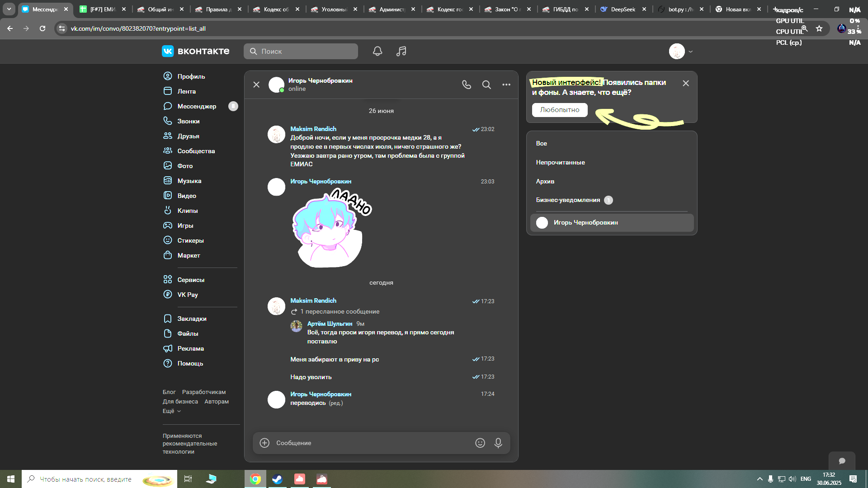The width and height of the screenshot is (868, 488).
Task: Expand the Ещё footer menu
Action: [x=172, y=411]
